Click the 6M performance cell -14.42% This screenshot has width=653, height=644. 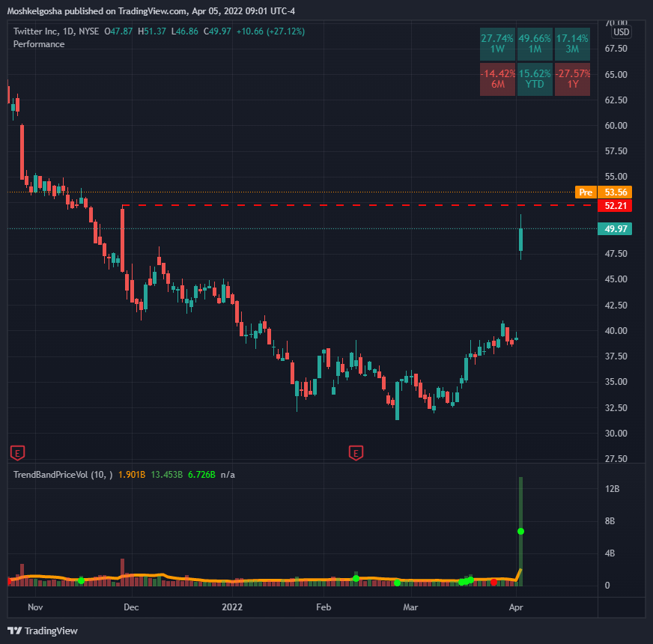click(497, 79)
